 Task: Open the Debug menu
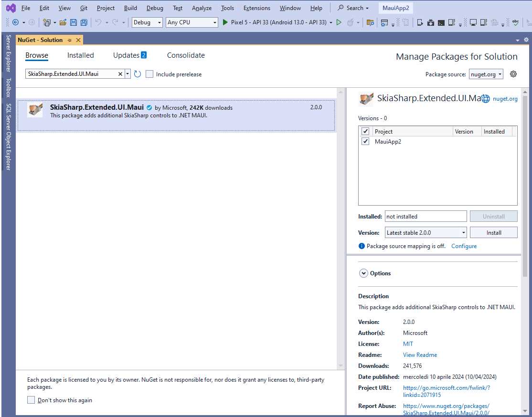coord(155,8)
